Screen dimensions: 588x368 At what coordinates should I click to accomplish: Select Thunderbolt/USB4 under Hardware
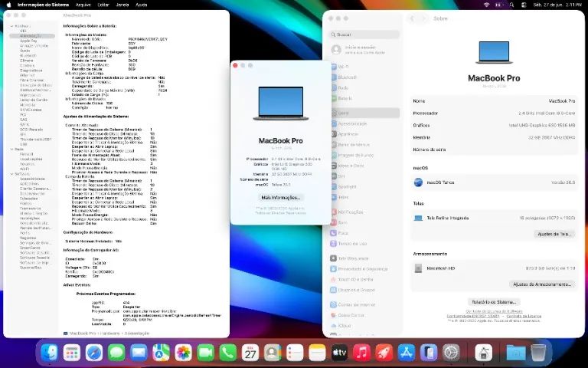click(36, 140)
